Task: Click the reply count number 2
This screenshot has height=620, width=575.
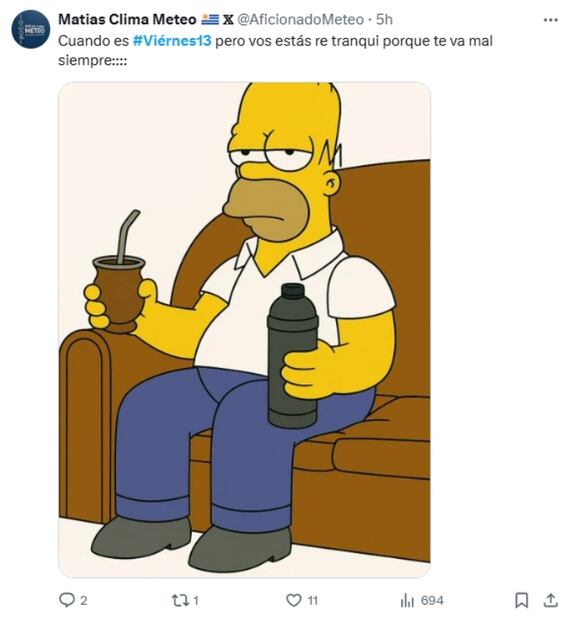Action: tap(83, 601)
